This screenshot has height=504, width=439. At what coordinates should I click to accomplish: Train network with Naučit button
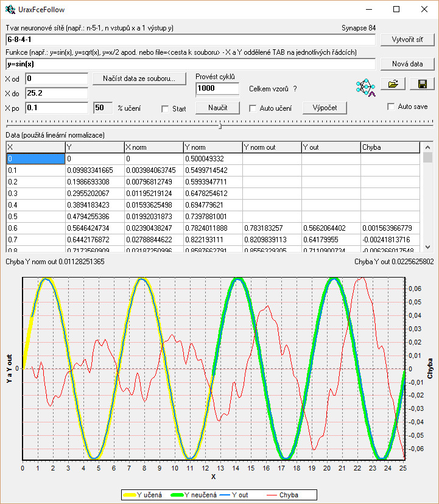[x=218, y=108]
